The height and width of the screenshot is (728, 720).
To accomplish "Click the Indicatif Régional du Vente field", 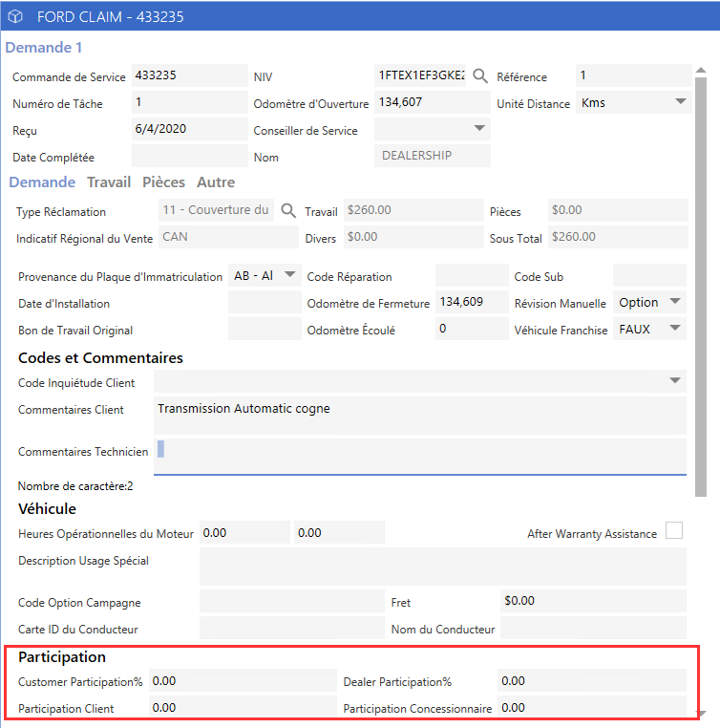I will (x=228, y=237).
